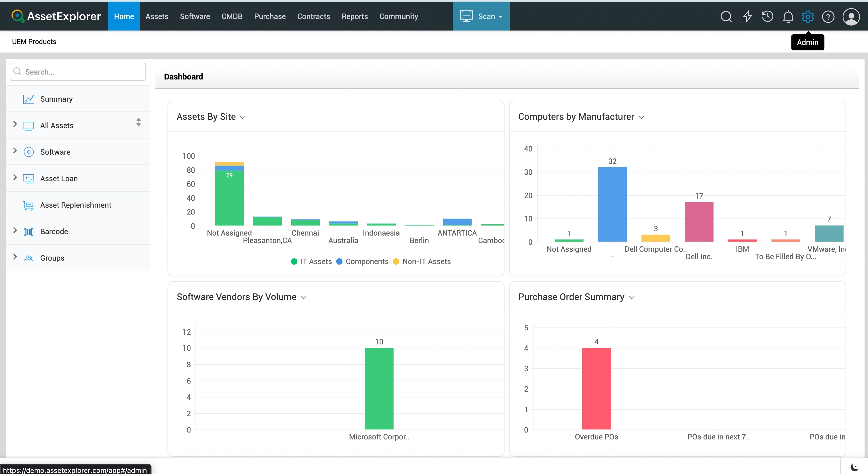
Task: Open the recent history clock icon
Action: (768, 16)
